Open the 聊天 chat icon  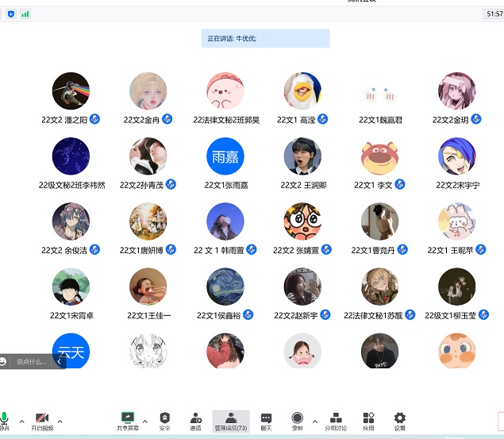(x=266, y=420)
